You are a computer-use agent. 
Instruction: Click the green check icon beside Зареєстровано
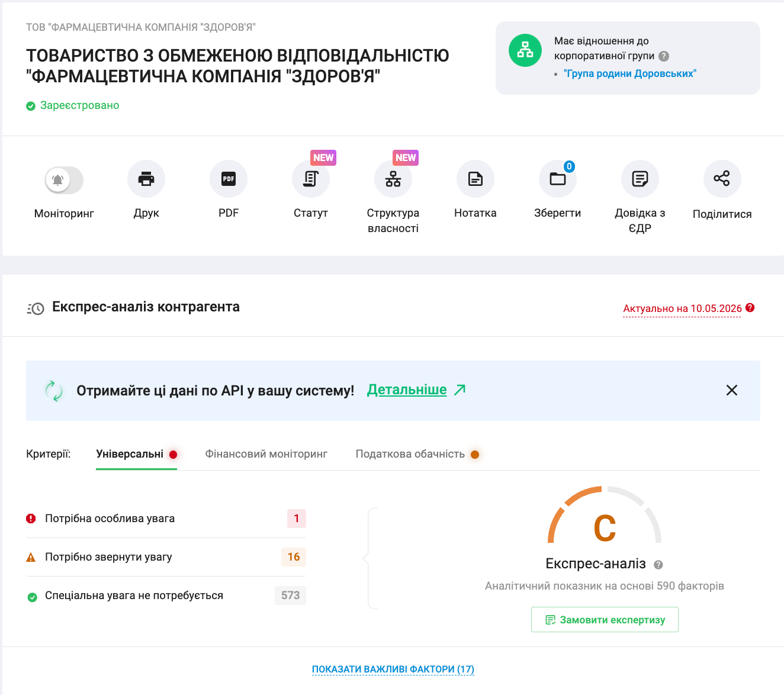(x=31, y=106)
